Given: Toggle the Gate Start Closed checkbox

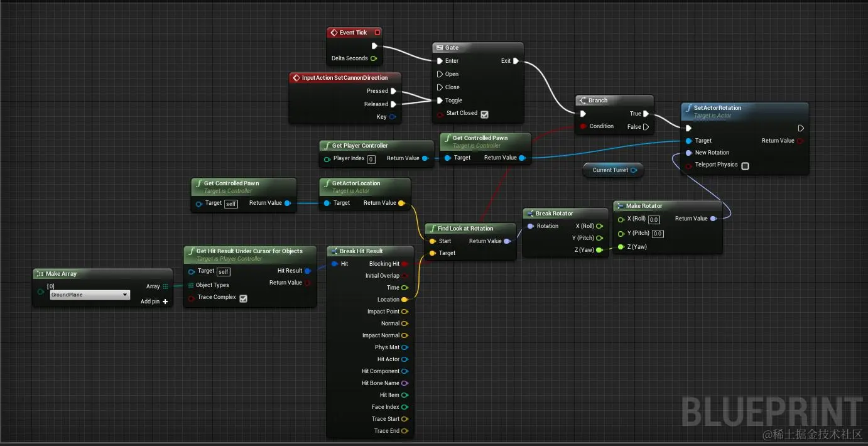Looking at the screenshot, I should pyautogui.click(x=484, y=114).
